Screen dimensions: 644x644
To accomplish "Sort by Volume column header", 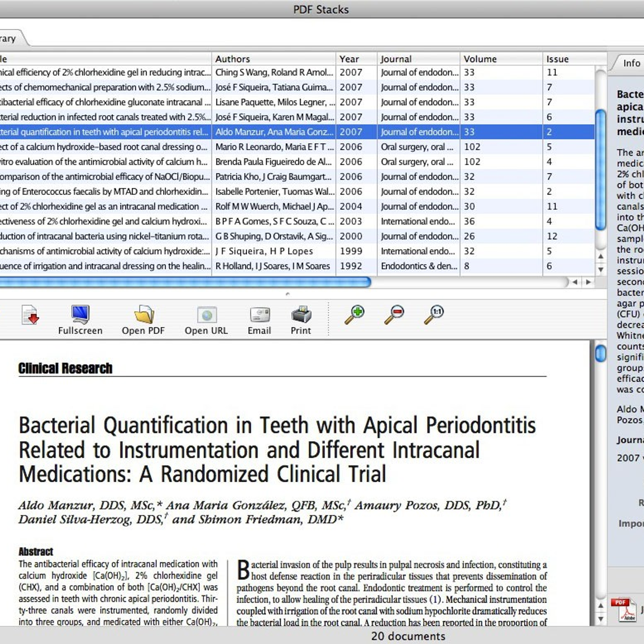I will pyautogui.click(x=501, y=59).
